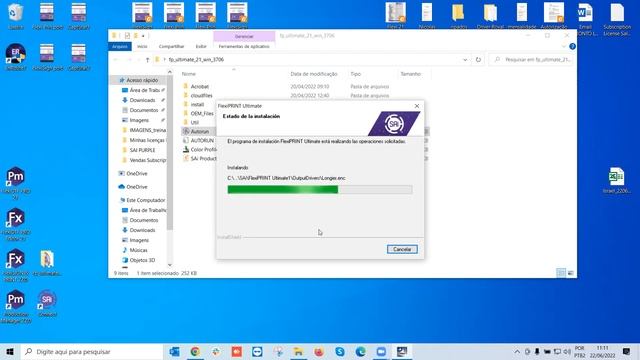Sort by the Tipo column

point(356,74)
